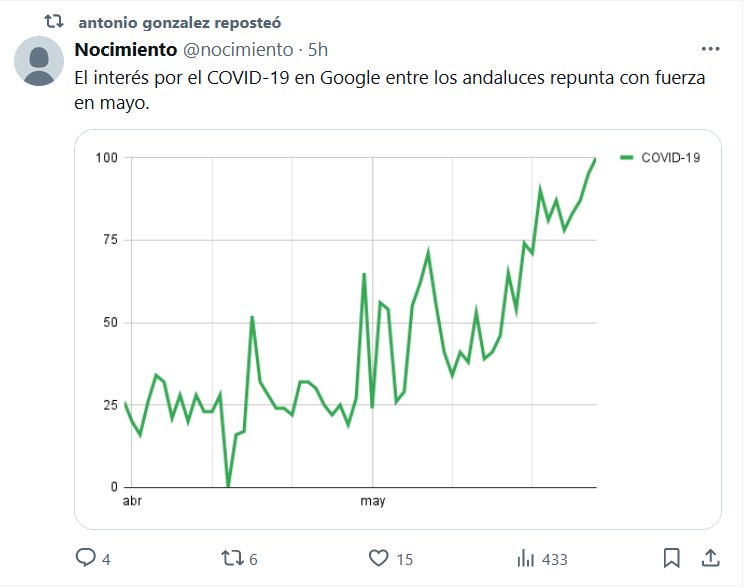Open the three-dot more options menu
Viewport: 748px width, 588px height.
710,49
